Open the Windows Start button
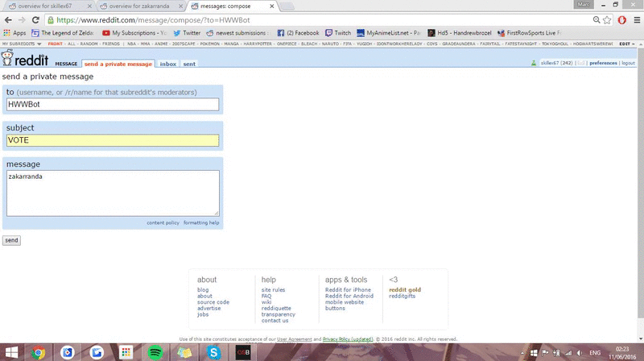 coord(11,352)
